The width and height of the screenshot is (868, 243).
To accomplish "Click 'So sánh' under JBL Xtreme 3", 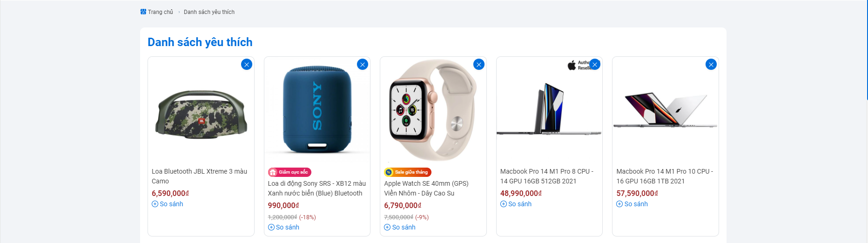I will pos(168,204).
